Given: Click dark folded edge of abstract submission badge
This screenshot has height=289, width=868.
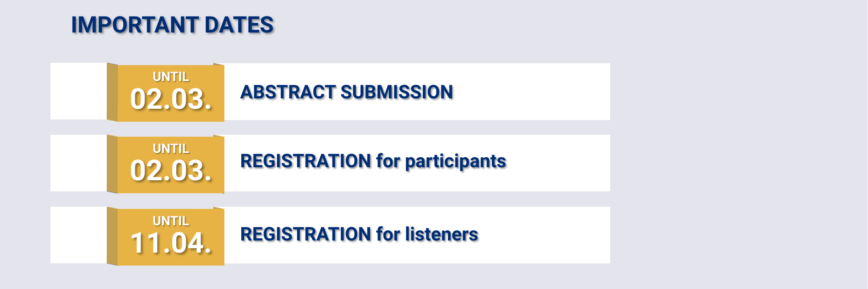Looking at the screenshot, I should pos(112,92).
